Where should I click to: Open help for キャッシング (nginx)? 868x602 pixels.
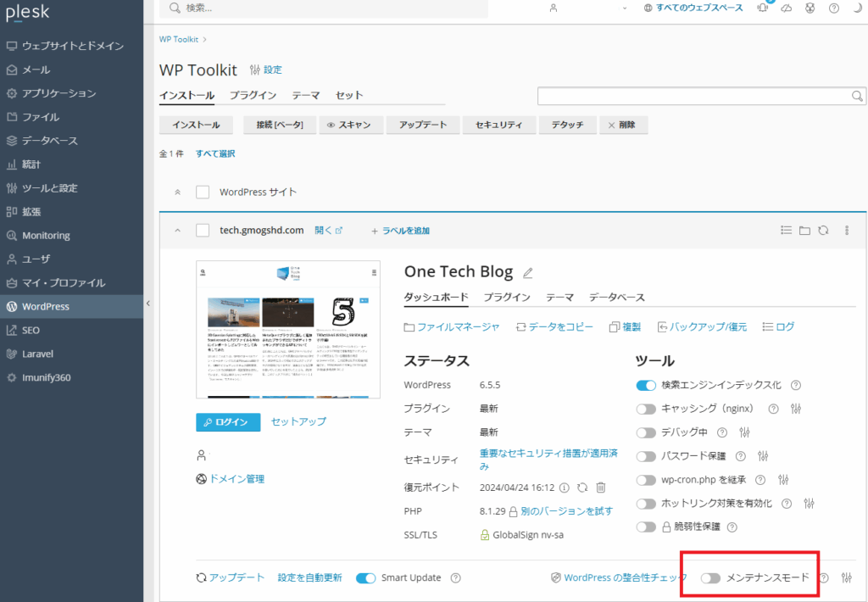point(773,409)
